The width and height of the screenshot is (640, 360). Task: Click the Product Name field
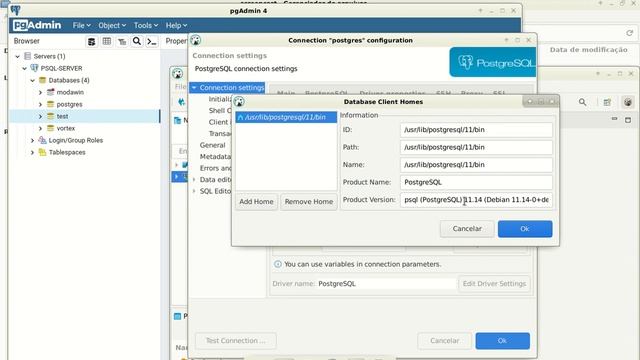click(x=476, y=182)
